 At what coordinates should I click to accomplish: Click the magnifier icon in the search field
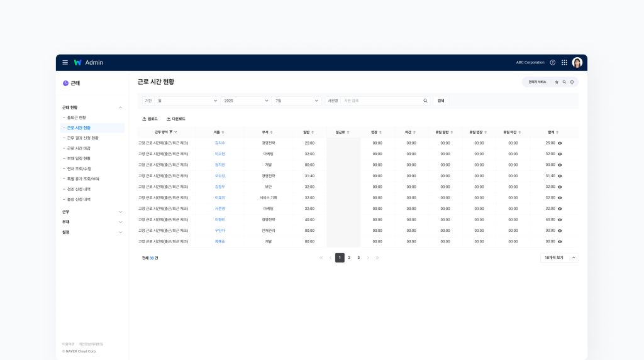coord(425,101)
